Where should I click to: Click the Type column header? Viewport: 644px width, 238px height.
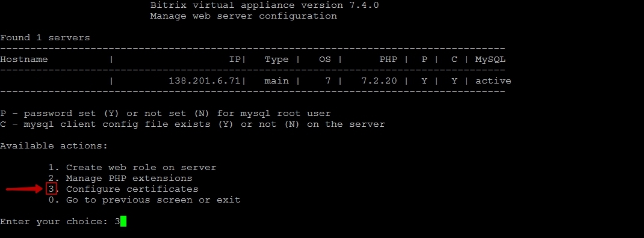(276, 59)
